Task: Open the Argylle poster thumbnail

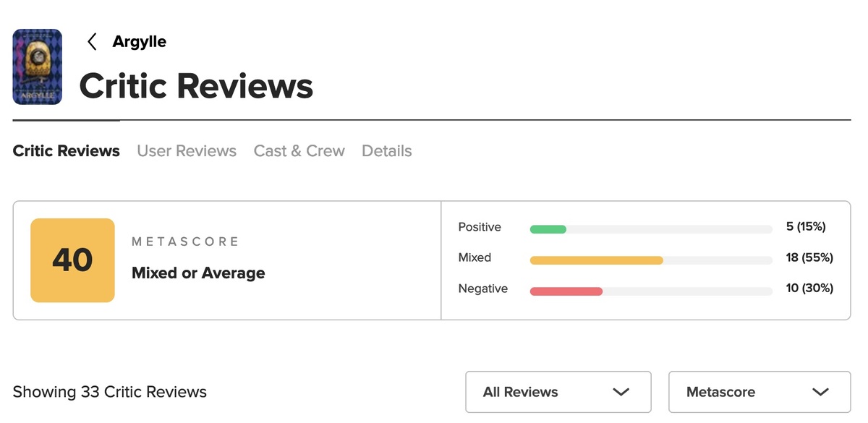Action: 38,67
